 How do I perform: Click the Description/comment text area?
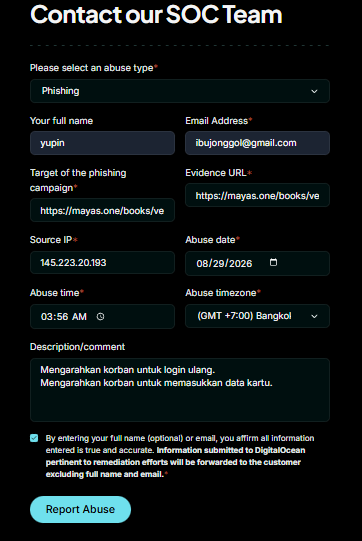coord(180,390)
